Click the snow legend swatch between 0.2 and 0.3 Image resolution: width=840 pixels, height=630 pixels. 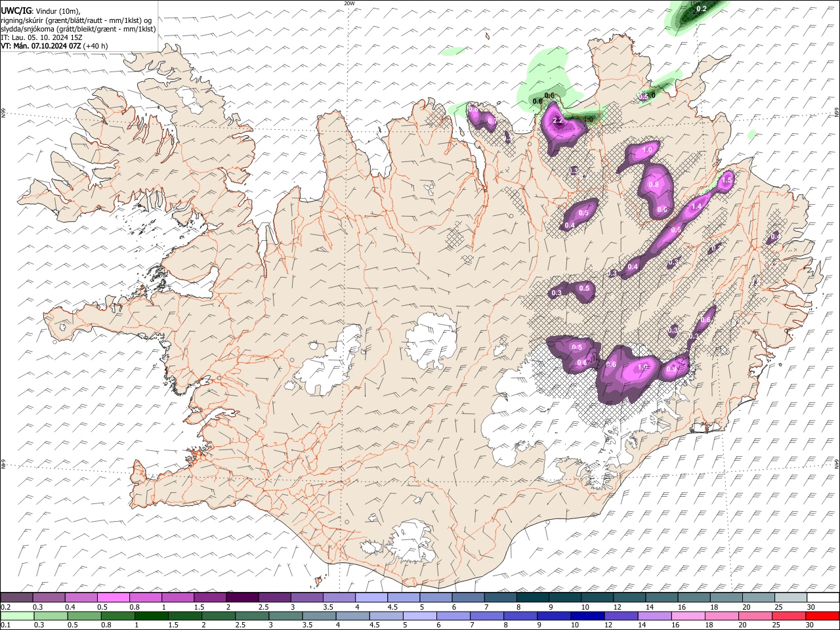coord(17,597)
